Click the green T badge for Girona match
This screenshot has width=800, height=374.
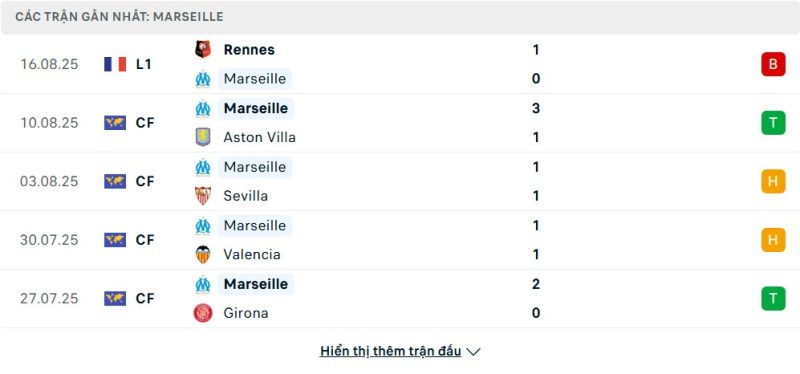[773, 298]
